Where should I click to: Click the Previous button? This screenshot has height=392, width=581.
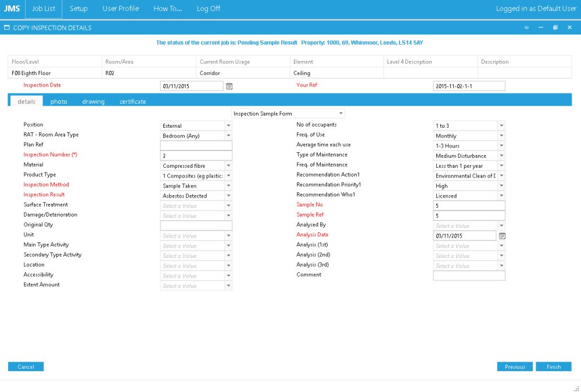[515, 367]
